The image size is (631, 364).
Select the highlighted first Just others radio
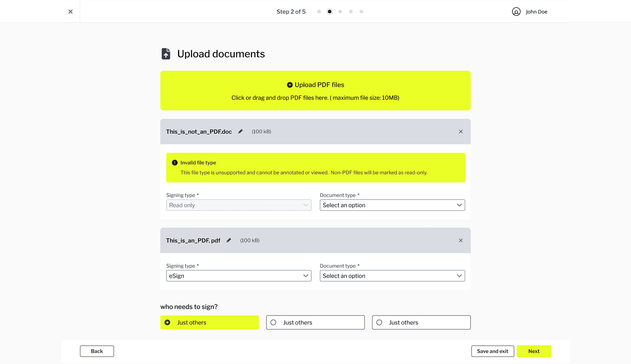click(167, 322)
